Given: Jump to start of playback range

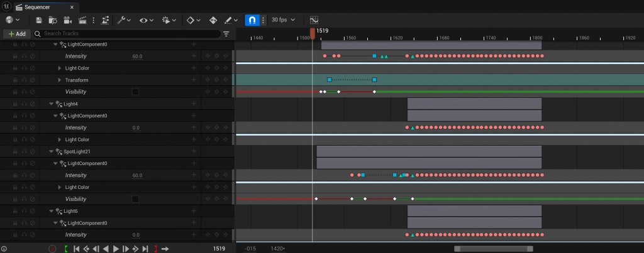Looking at the screenshot, I should point(76,249).
